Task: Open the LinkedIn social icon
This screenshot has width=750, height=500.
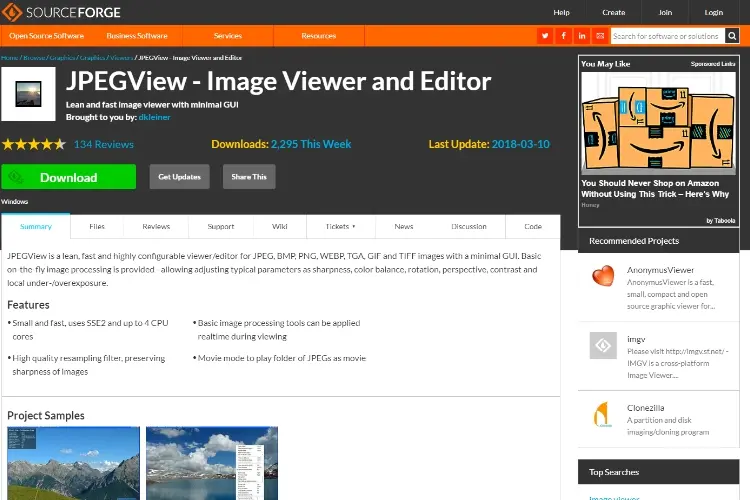Action: click(x=582, y=36)
